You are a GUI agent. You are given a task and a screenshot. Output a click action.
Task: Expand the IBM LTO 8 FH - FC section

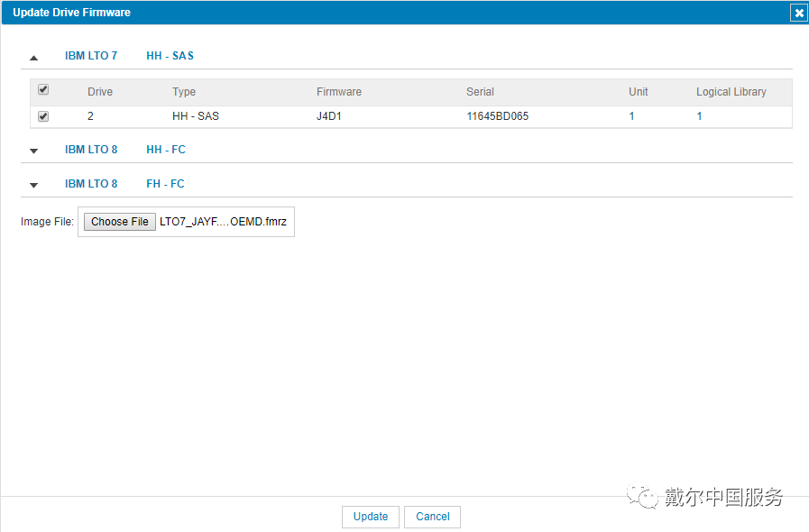click(34, 185)
